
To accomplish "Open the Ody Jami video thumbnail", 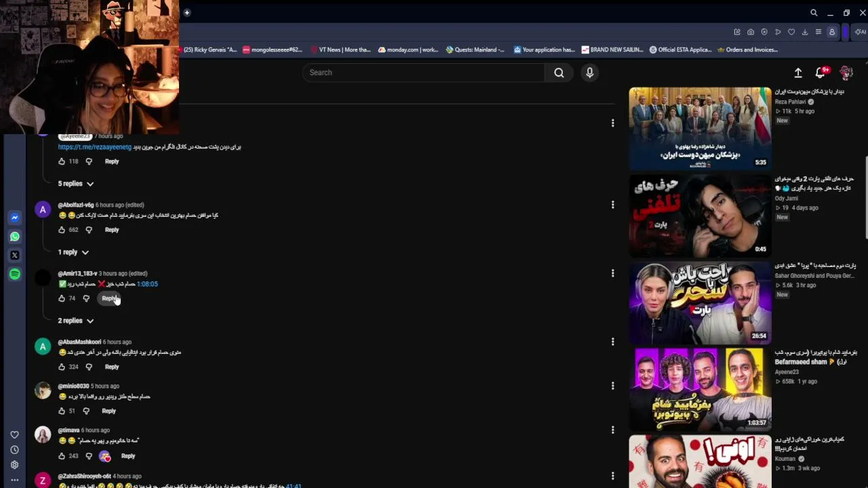I will click(700, 215).
